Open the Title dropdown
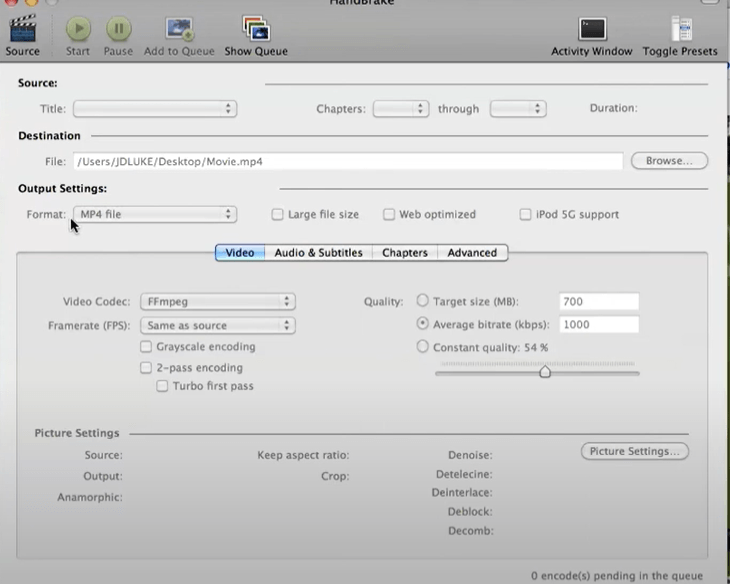The height and width of the screenshot is (584, 730). [x=155, y=109]
